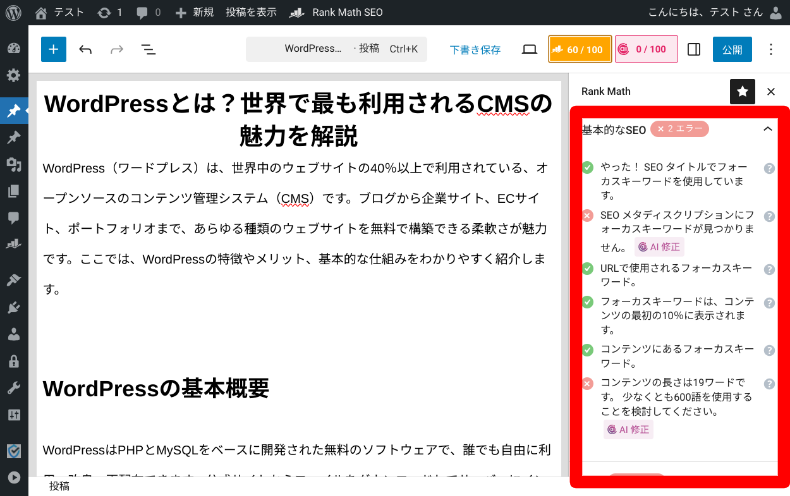Viewport: 790px width, 496px height.
Task: Click 下書き保存 to save draft
Action: (x=475, y=49)
